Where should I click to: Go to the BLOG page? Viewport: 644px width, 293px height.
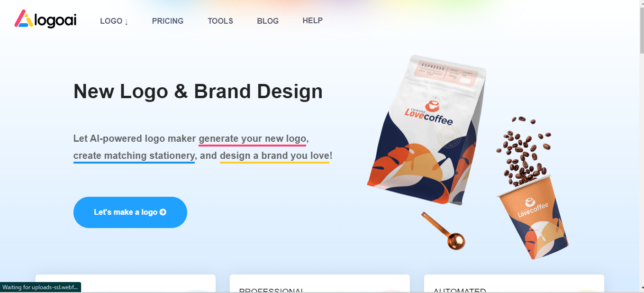point(268,21)
